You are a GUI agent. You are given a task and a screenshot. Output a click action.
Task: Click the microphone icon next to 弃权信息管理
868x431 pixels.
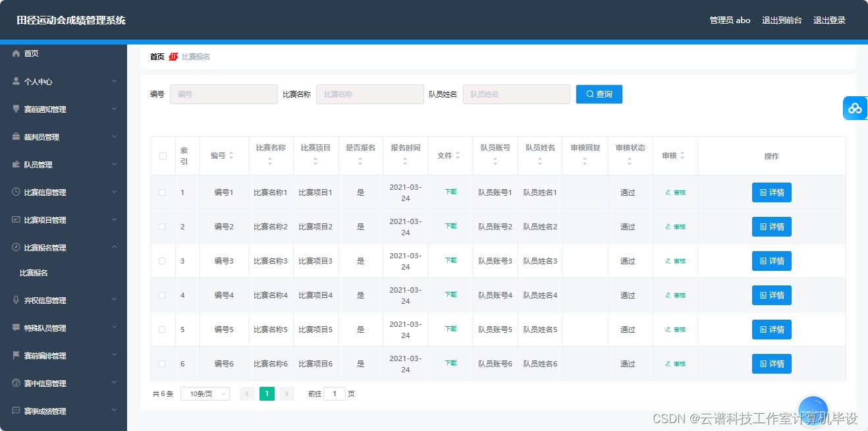[x=16, y=300]
